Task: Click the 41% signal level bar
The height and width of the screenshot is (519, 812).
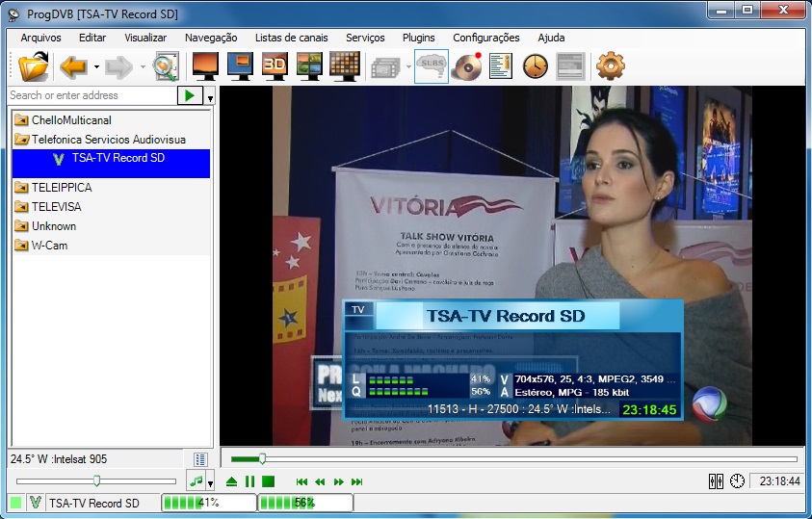Action: 209,503
